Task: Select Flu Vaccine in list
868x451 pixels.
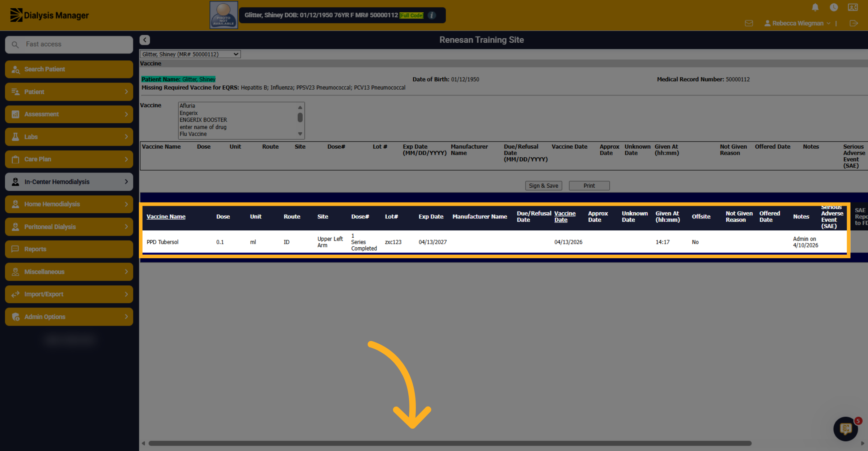Action: (193, 134)
